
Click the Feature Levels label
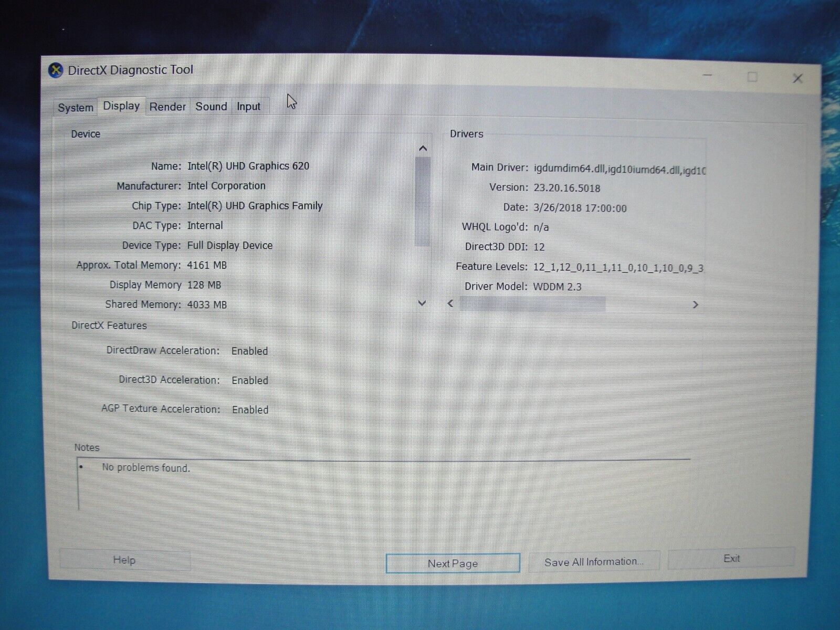click(492, 267)
